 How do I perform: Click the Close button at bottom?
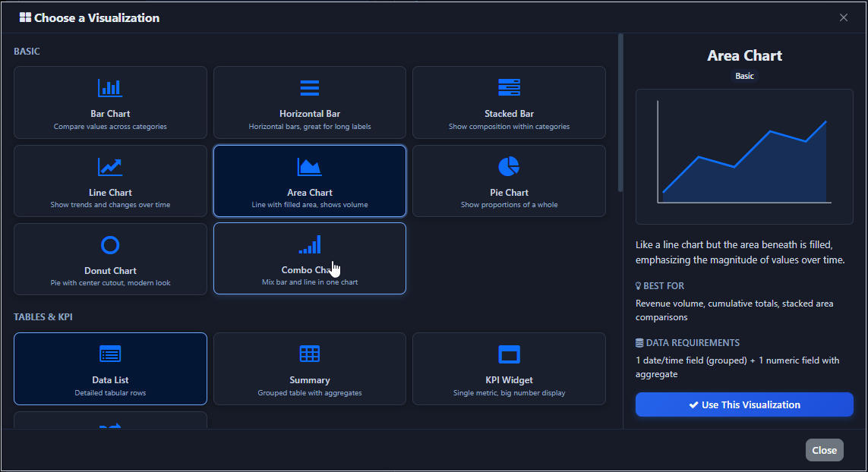(824, 450)
